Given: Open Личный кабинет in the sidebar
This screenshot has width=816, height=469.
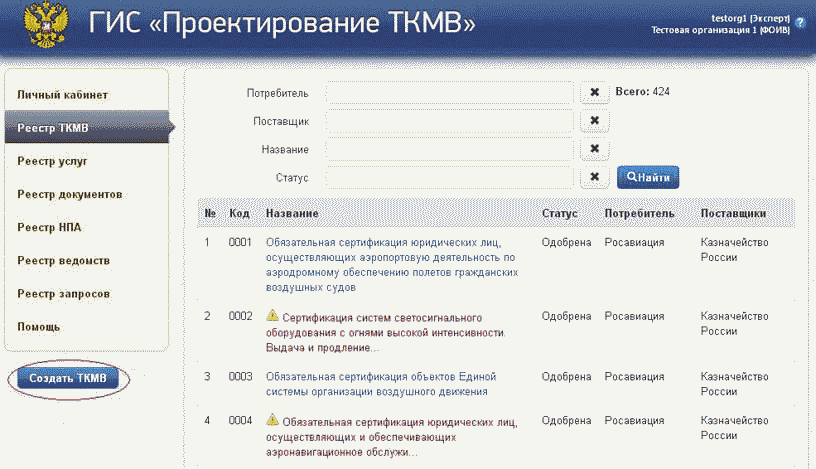Looking at the screenshot, I should pos(62,95).
